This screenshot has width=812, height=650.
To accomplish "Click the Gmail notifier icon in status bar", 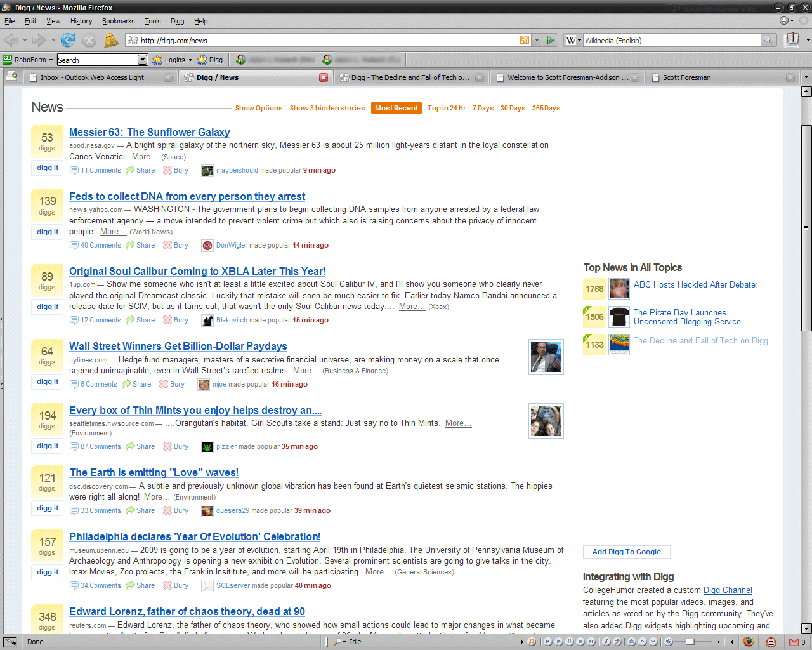I will 793,642.
